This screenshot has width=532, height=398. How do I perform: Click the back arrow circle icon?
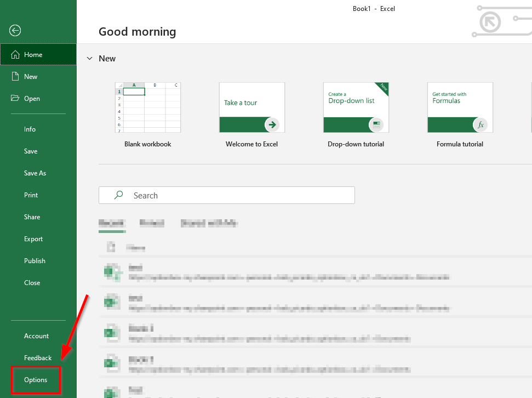point(15,31)
